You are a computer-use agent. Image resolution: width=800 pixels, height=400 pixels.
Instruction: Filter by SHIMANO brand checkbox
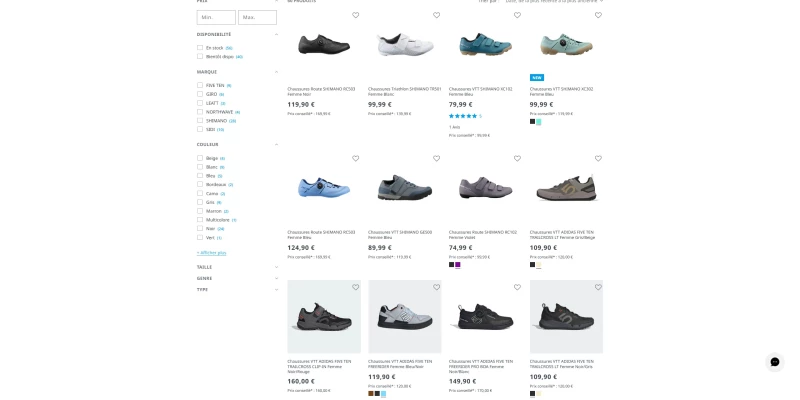200,120
